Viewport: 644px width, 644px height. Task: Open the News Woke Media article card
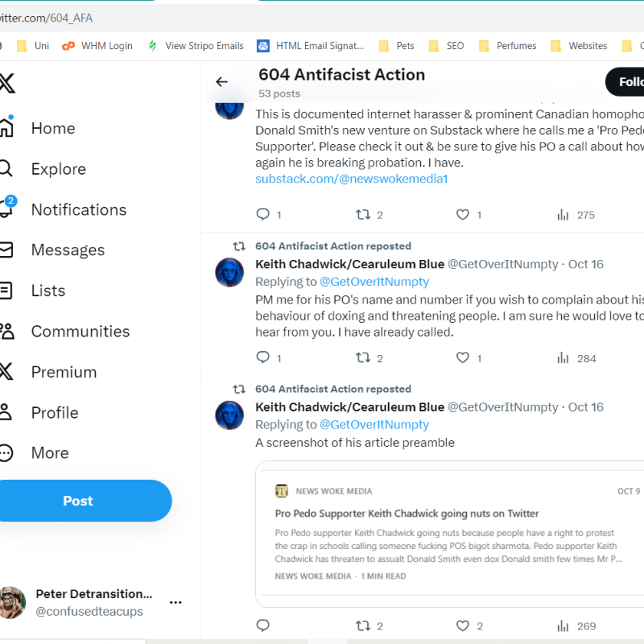click(x=450, y=534)
